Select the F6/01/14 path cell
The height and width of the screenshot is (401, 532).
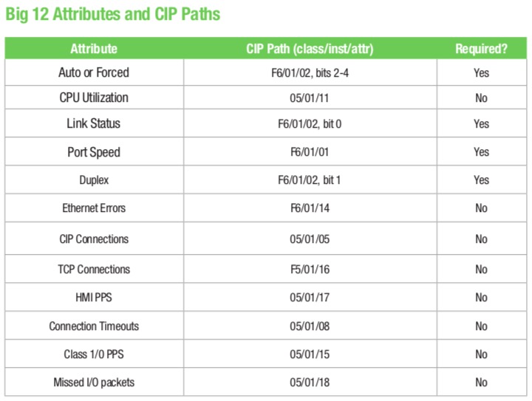pyautogui.click(x=310, y=208)
